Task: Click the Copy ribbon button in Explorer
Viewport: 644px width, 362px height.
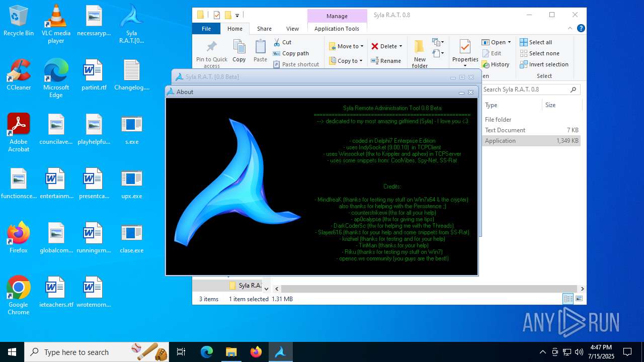Action: point(239,51)
